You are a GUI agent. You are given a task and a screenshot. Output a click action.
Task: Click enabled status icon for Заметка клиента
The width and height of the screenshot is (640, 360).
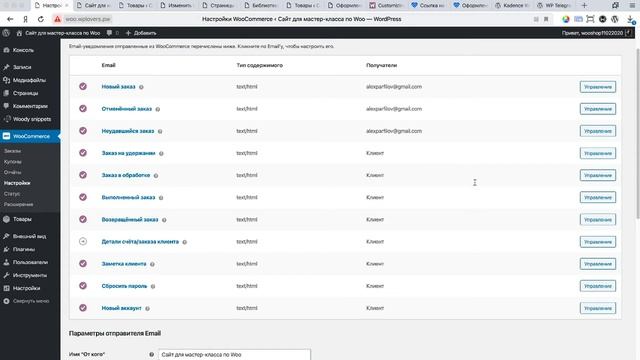[83, 263]
